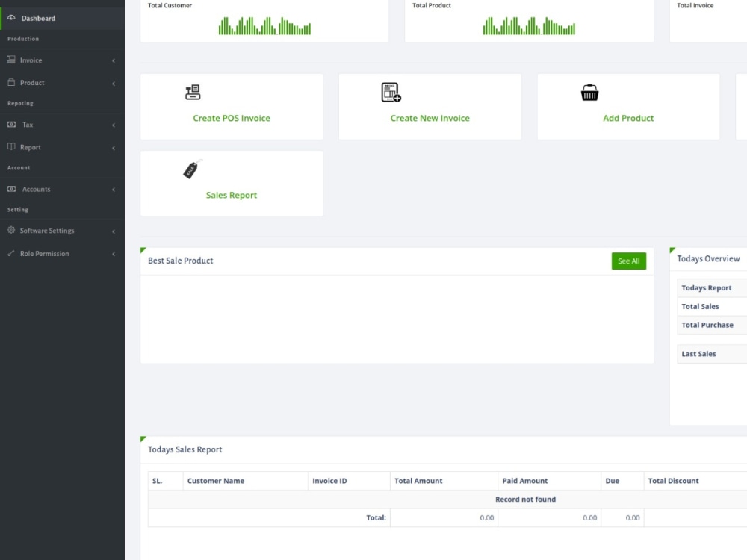The image size is (747, 560).
Task: Expand the Role Permission chevron
Action: pyautogui.click(x=114, y=254)
